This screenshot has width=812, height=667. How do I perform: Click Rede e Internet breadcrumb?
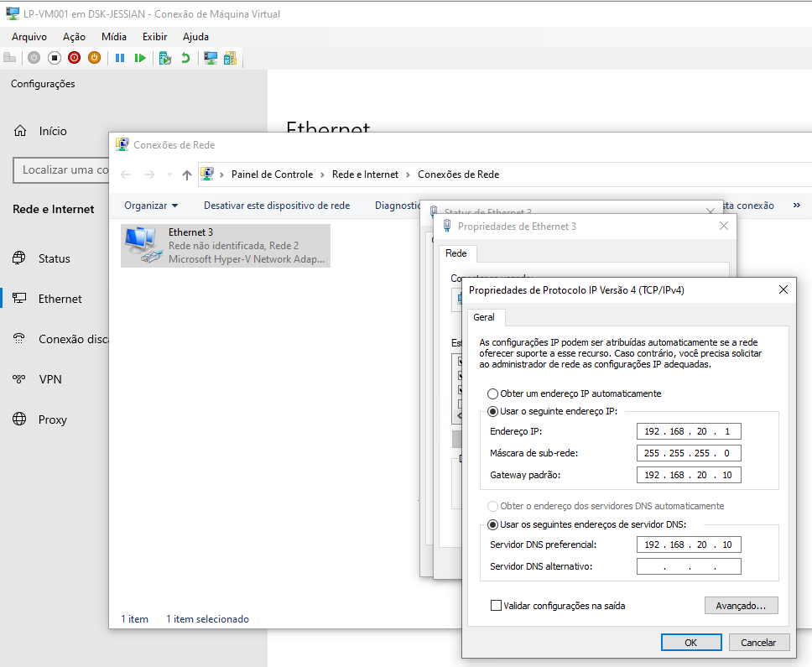pyautogui.click(x=365, y=175)
